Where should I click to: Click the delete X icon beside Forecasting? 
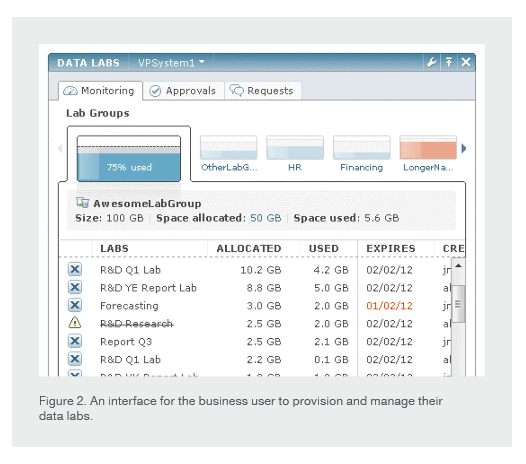tap(75, 305)
